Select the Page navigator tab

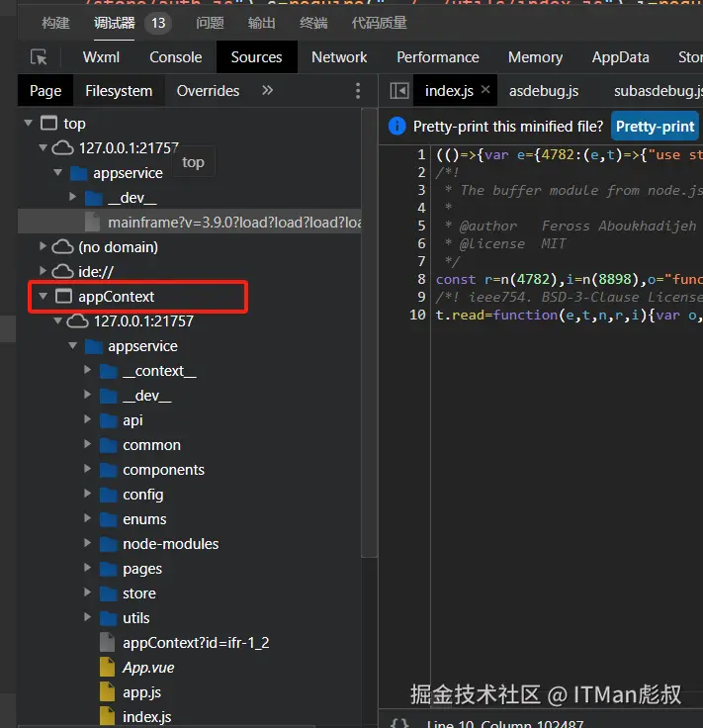(x=45, y=91)
